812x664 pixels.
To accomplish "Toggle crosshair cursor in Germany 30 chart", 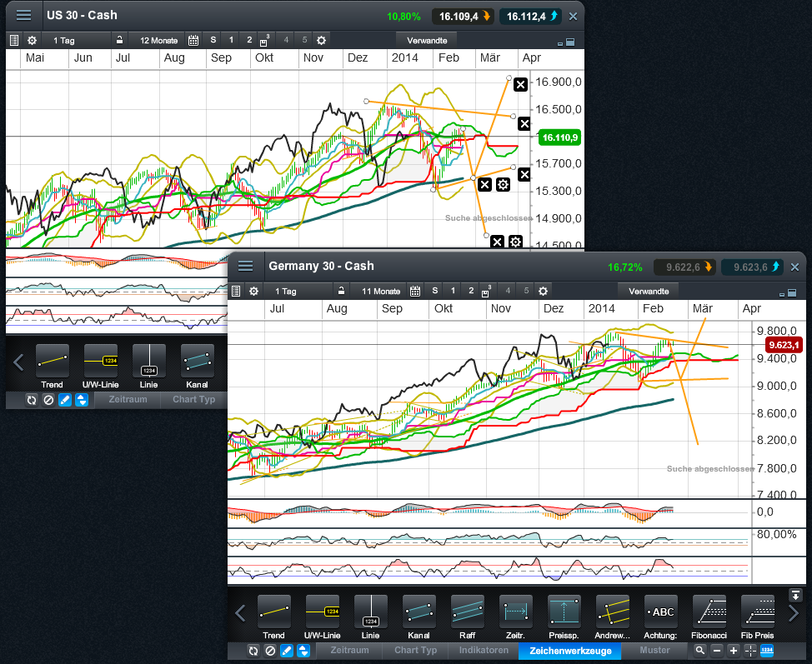I will (750, 651).
